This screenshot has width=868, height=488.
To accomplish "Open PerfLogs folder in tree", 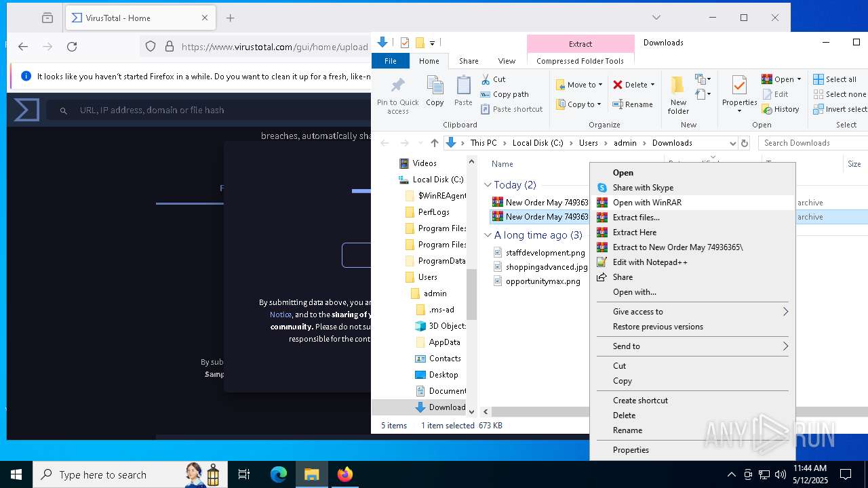I will tap(427, 212).
